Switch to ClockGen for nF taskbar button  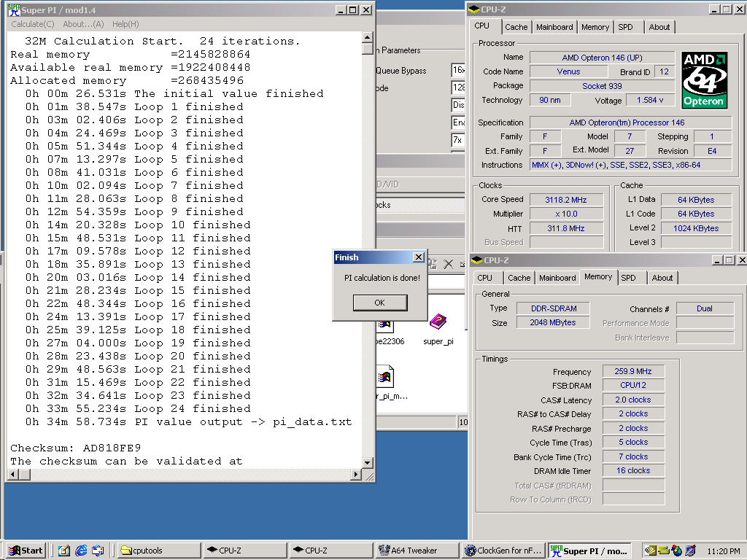click(503, 551)
